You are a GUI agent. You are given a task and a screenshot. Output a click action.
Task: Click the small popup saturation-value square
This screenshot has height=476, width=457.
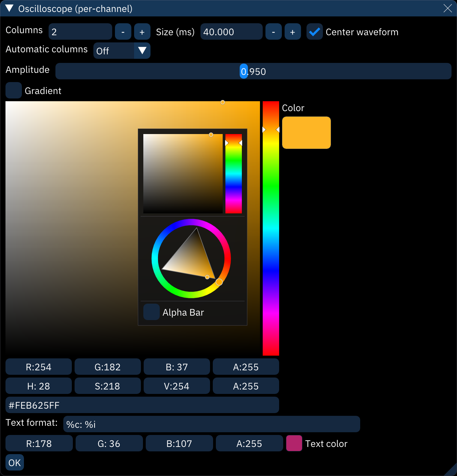[183, 174]
